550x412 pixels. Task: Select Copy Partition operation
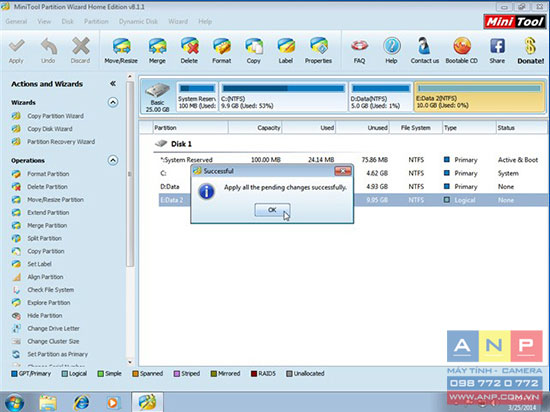pos(46,251)
